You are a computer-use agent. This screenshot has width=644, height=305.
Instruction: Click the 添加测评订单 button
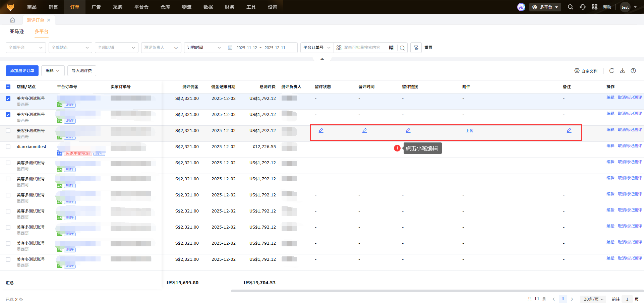22,71
